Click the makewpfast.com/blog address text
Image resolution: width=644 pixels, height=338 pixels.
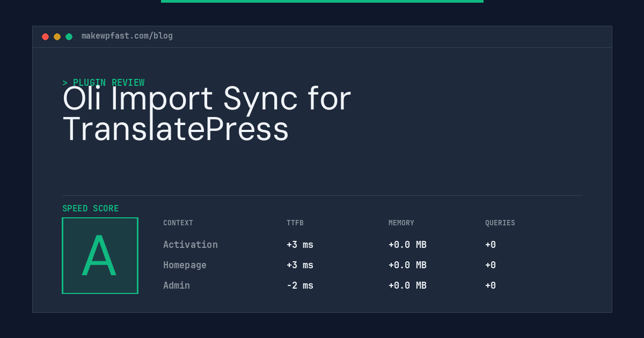click(x=127, y=36)
